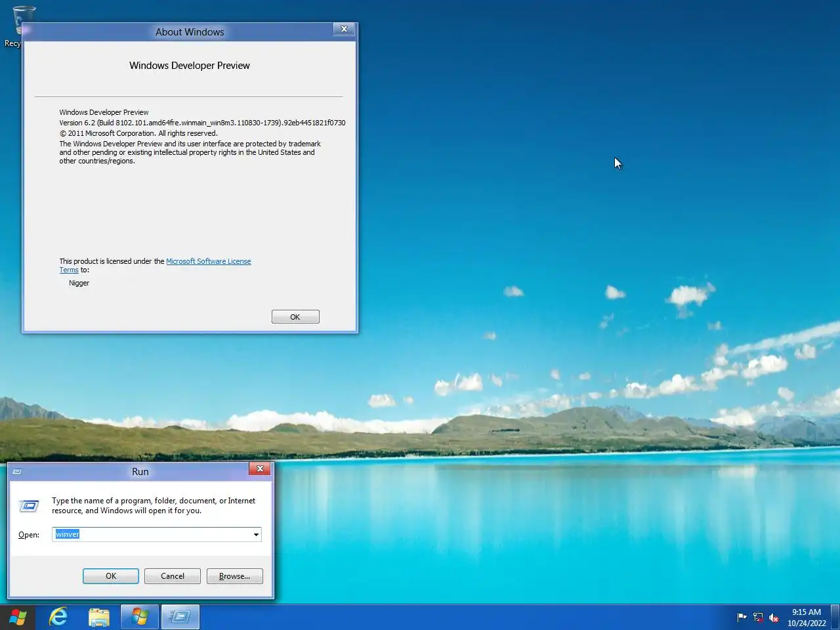Click Cancel in the Run dialog

(x=173, y=576)
